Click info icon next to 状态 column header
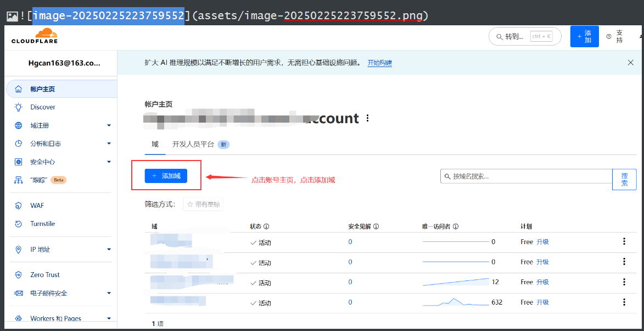This screenshot has width=644, height=331. click(266, 227)
